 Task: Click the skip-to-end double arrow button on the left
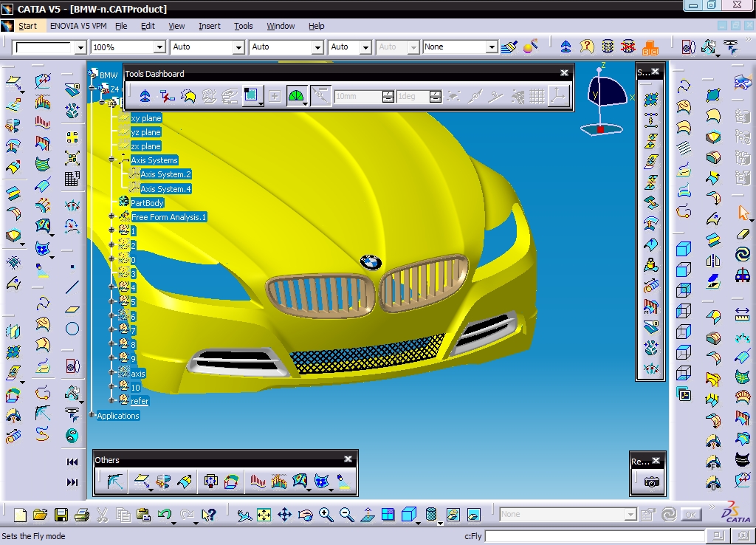(x=72, y=481)
